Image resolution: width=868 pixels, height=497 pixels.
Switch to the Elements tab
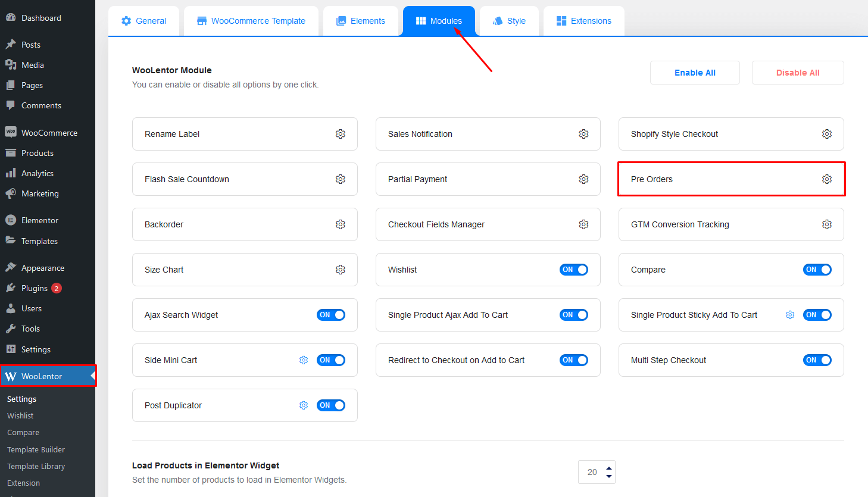[x=361, y=21]
